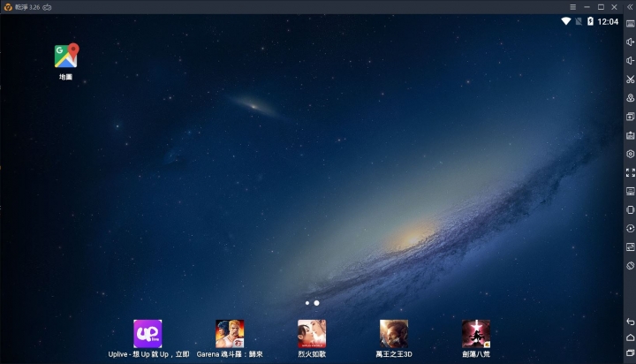Screen dimensions: 636x364
Task: Maximize the emulator window
Action: pyautogui.click(x=601, y=7)
